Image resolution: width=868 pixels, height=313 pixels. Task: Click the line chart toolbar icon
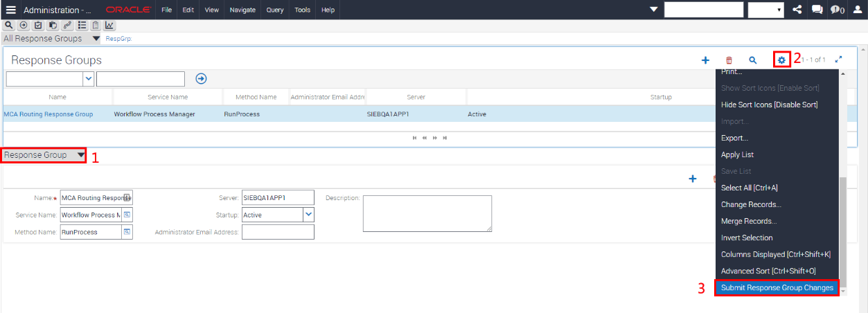click(x=110, y=25)
